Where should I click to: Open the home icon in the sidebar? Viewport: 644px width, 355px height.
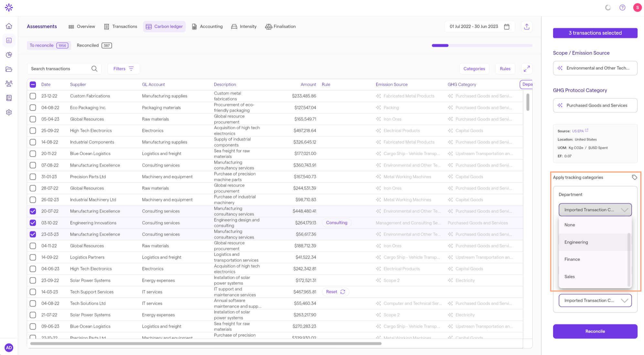[9, 26]
